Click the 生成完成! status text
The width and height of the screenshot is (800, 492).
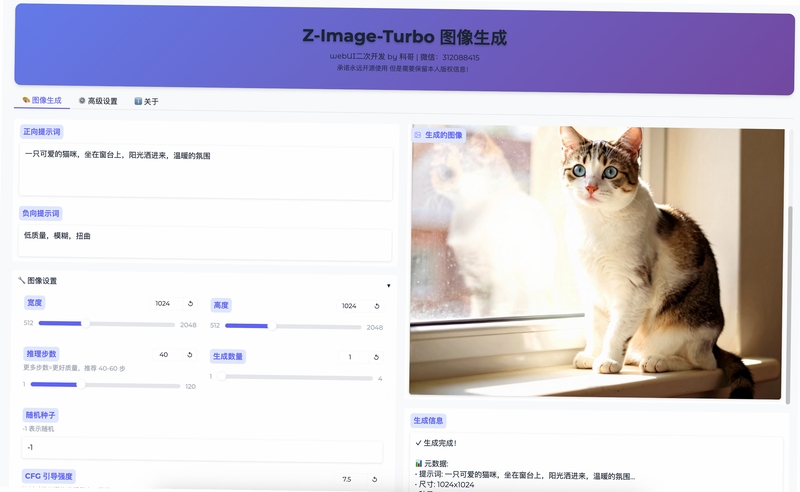coord(436,443)
